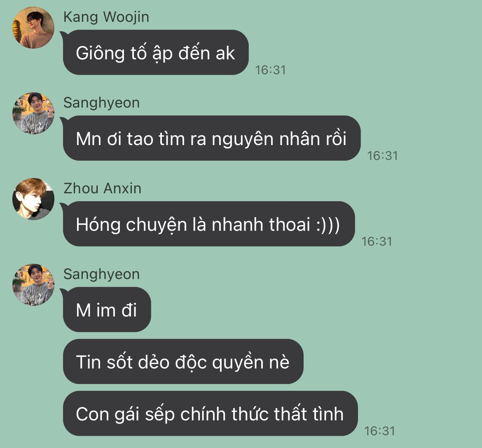
Task: Select message 'Hóng chuyện là nhanh thoai :)))'
Action: point(209,224)
